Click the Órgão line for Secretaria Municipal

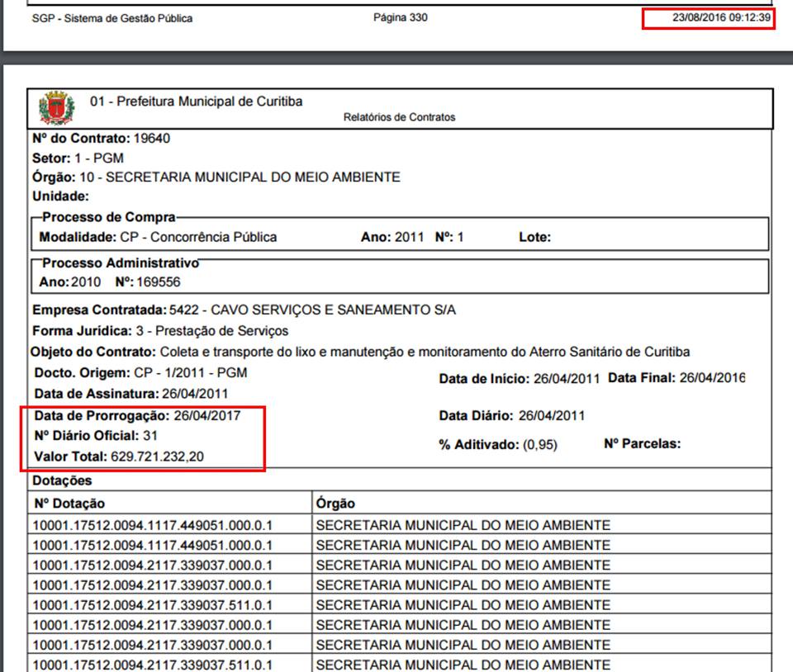[216, 177]
